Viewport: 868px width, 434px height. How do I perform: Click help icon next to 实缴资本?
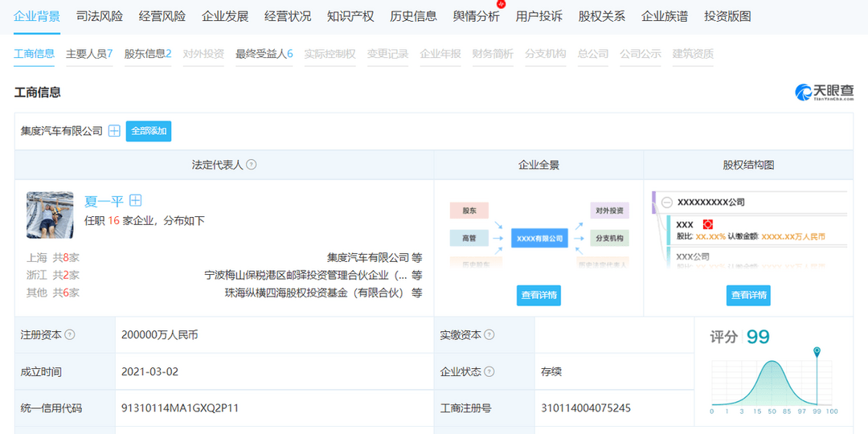coord(489,335)
